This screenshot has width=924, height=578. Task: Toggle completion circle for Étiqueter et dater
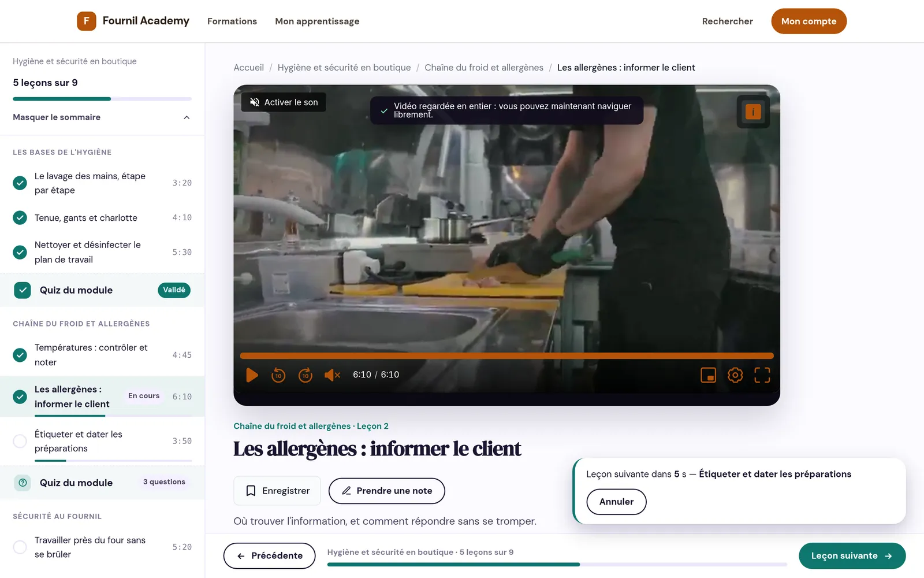pos(20,441)
